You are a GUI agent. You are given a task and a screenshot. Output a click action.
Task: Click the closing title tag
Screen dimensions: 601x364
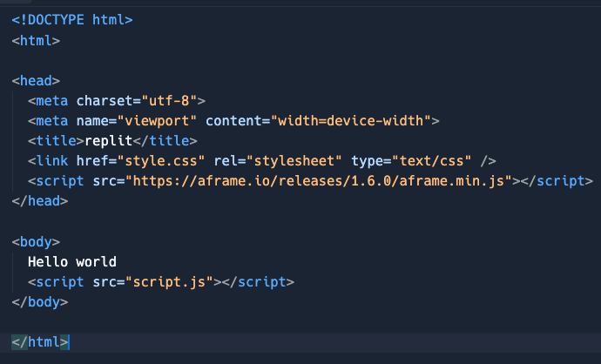165,141
